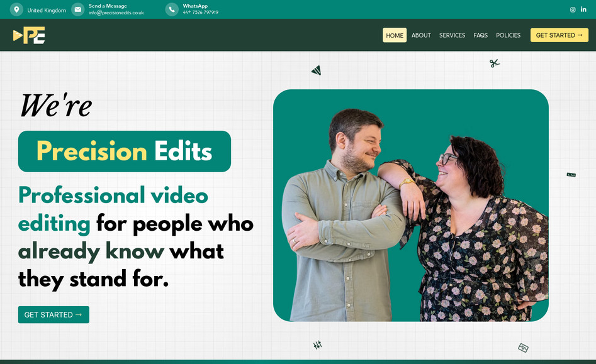596x364 pixels.
Task: Click the striped triangle decorative icon
Action: click(317, 70)
